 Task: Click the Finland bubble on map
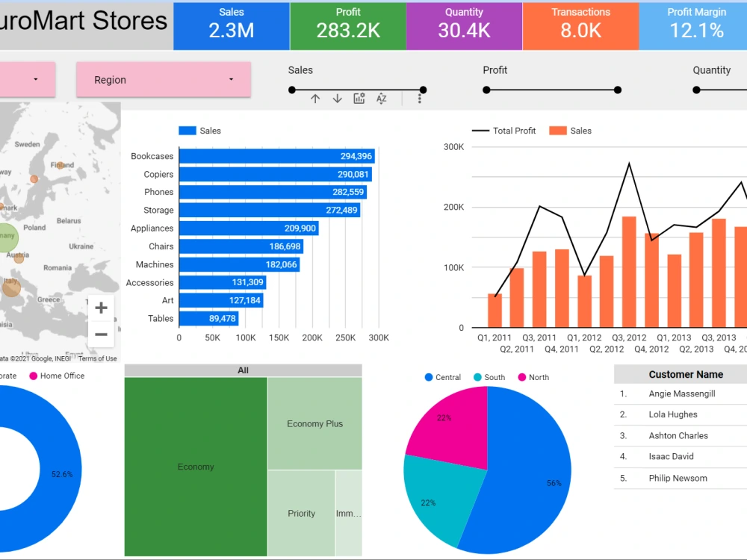click(x=61, y=166)
